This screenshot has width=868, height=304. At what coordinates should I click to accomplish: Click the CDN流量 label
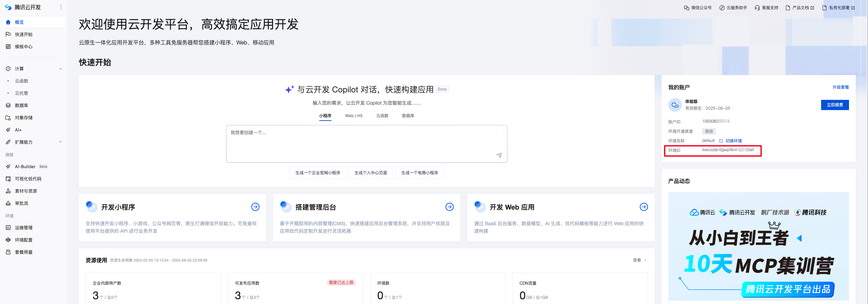click(528, 283)
